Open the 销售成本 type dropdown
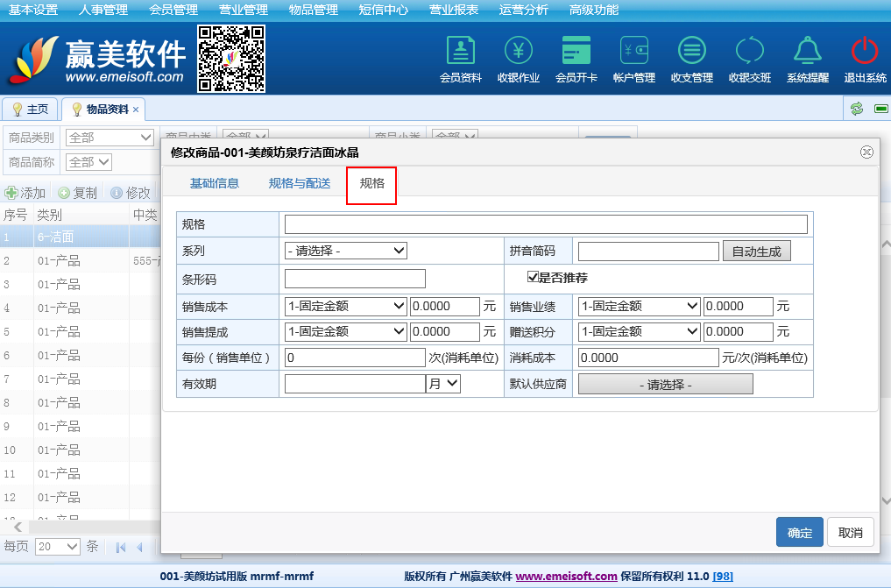Image resolution: width=891 pixels, height=588 pixels. tap(346, 307)
